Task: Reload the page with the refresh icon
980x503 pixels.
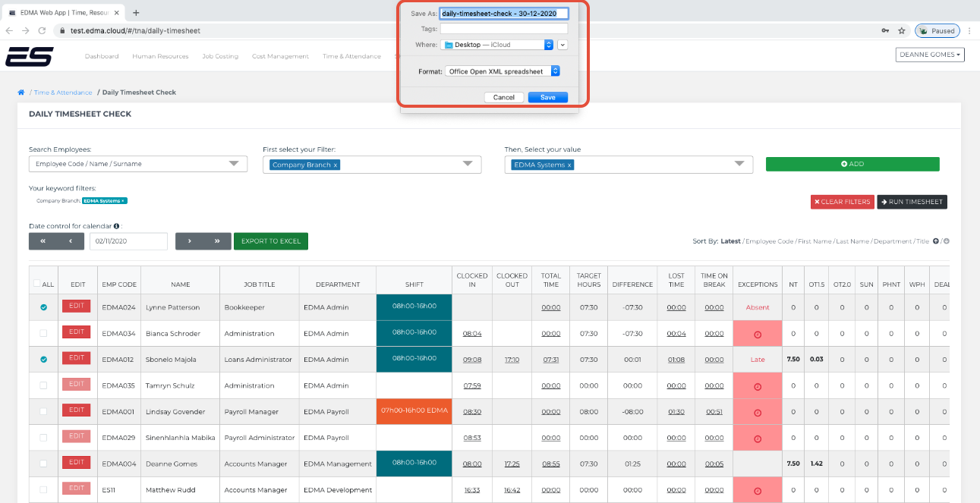Action: click(x=43, y=31)
